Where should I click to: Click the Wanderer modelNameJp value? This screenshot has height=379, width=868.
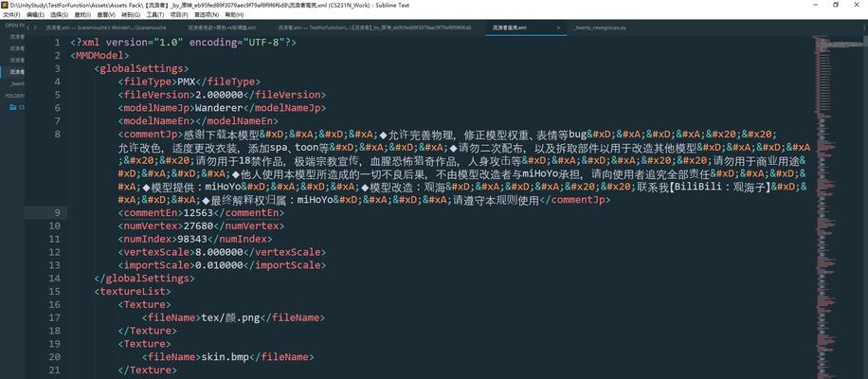click(x=219, y=108)
